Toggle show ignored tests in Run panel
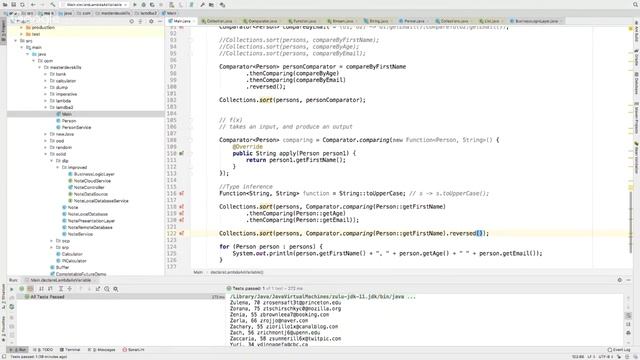Screen dimensions: 640x360 pyautogui.click(x=30, y=289)
